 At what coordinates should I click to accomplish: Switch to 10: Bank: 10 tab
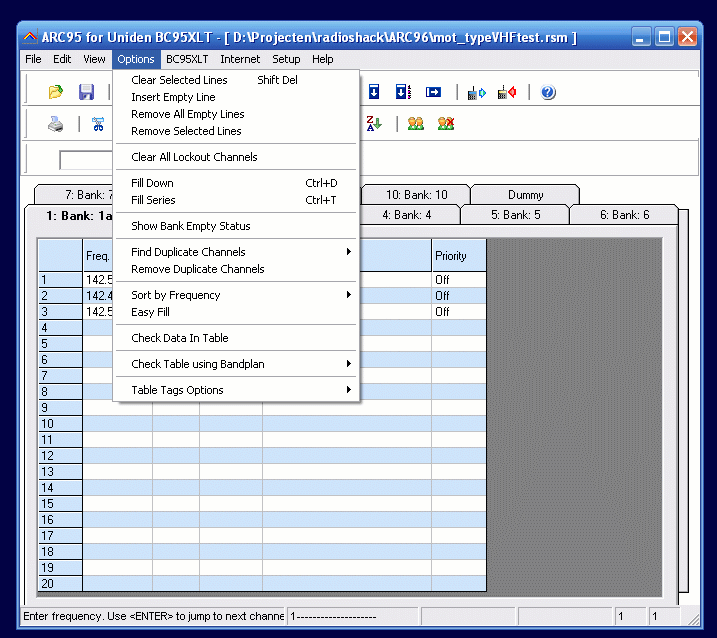pyautogui.click(x=417, y=195)
